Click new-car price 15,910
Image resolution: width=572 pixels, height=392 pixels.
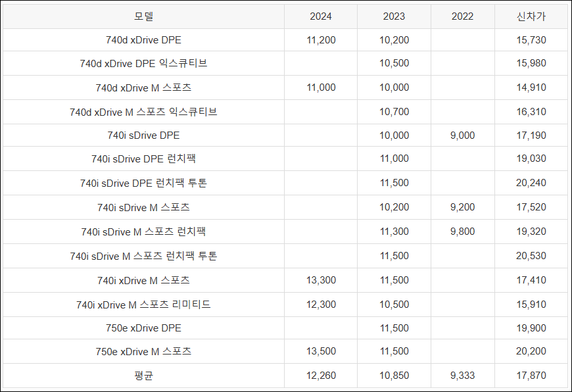(531, 305)
